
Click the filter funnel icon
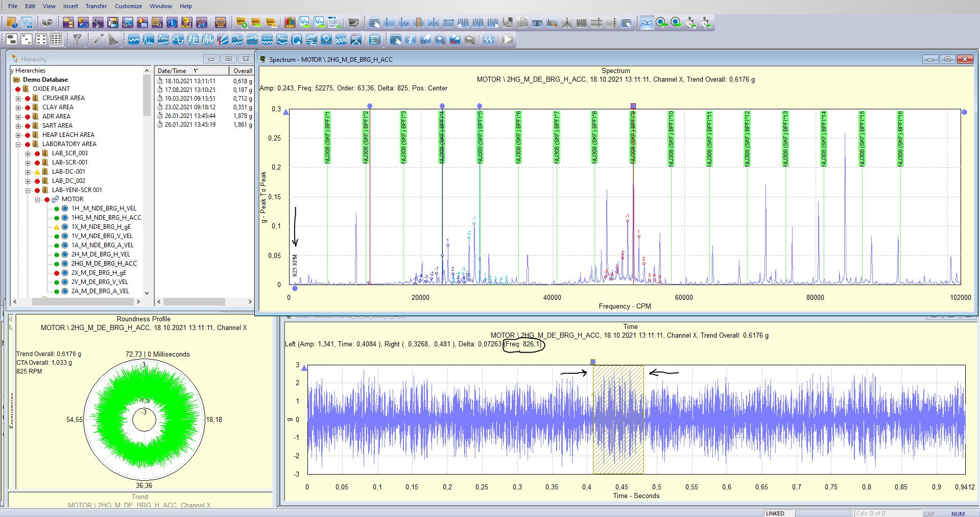click(77, 39)
